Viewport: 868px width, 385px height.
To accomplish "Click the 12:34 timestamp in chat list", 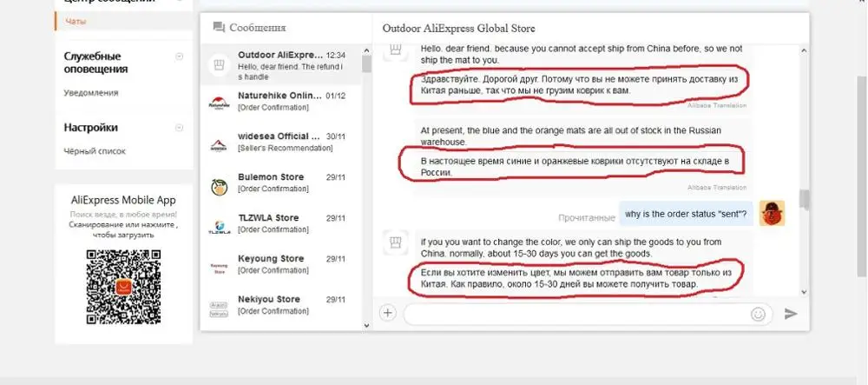I will point(335,56).
